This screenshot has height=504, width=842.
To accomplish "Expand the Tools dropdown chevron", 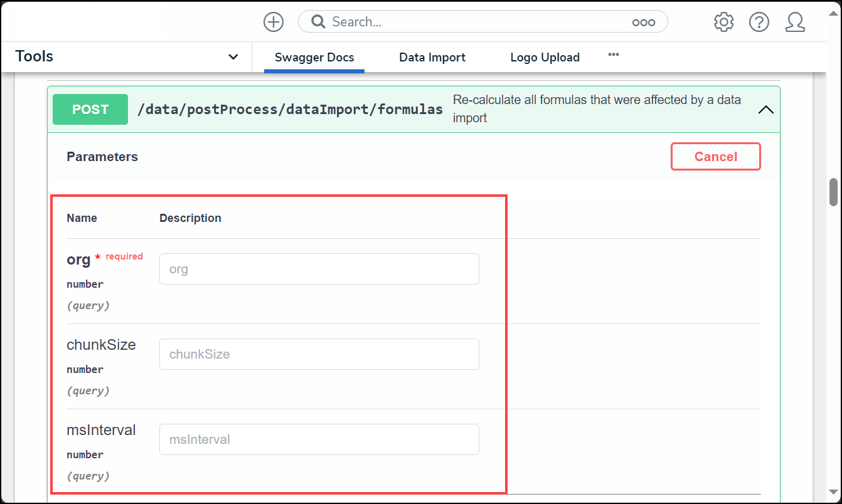I will (233, 57).
